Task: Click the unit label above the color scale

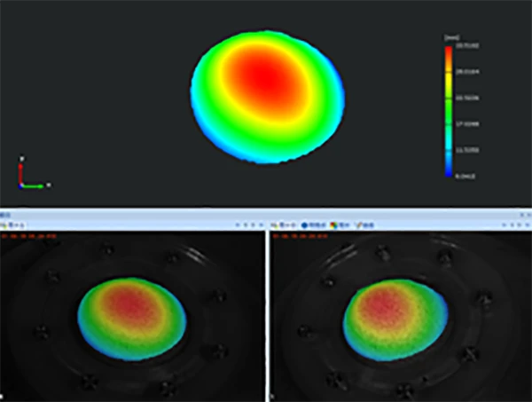Action: point(451,37)
